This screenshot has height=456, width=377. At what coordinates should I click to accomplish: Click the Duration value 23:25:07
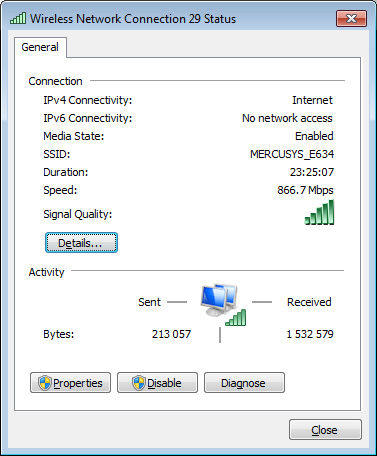[x=312, y=172]
